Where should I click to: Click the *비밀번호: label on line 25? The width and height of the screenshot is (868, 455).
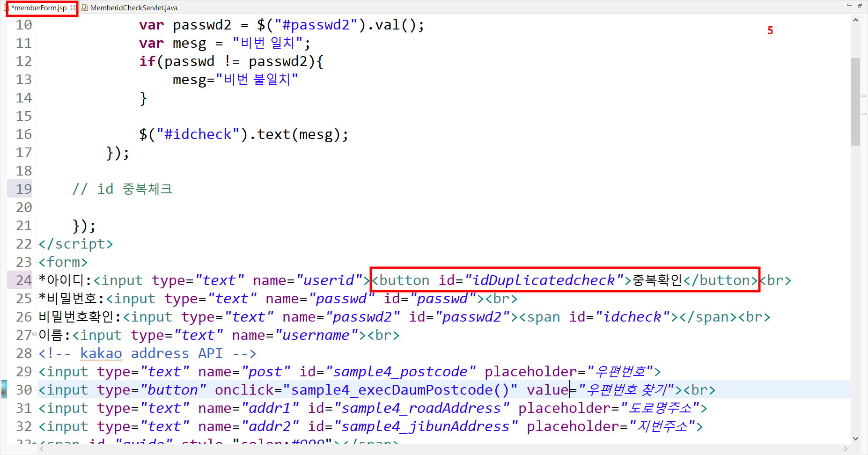tap(72, 299)
